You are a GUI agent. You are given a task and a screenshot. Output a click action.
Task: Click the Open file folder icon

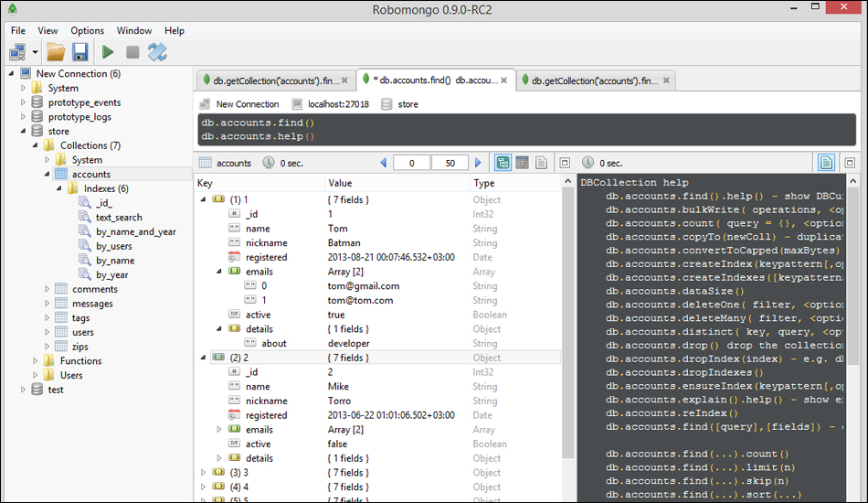coord(56,52)
